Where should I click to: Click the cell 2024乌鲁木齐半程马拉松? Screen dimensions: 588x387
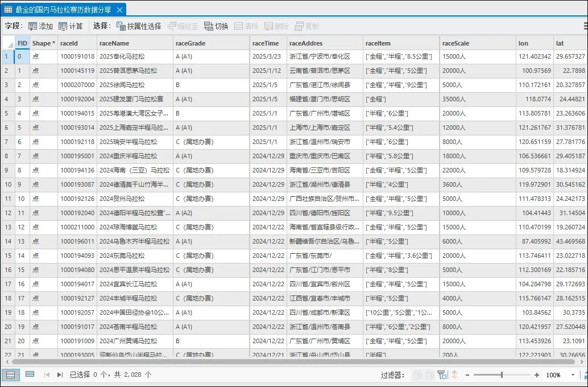(x=135, y=241)
